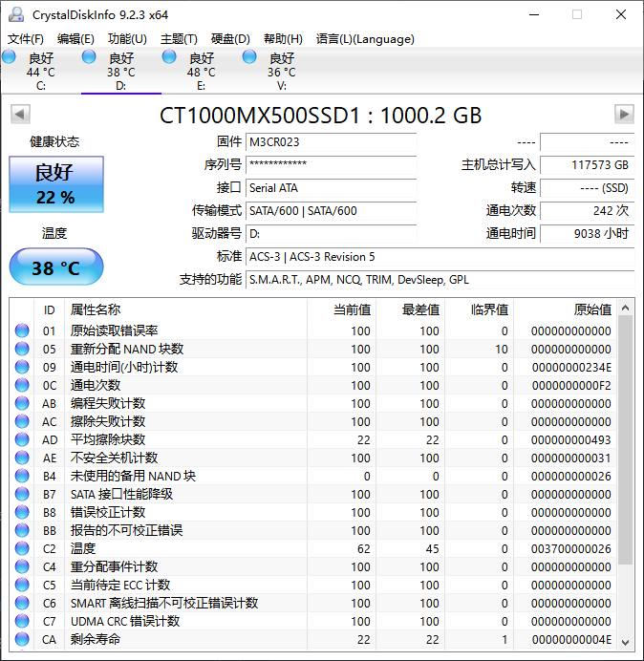Open the 硬盘(D) menu

click(230, 39)
